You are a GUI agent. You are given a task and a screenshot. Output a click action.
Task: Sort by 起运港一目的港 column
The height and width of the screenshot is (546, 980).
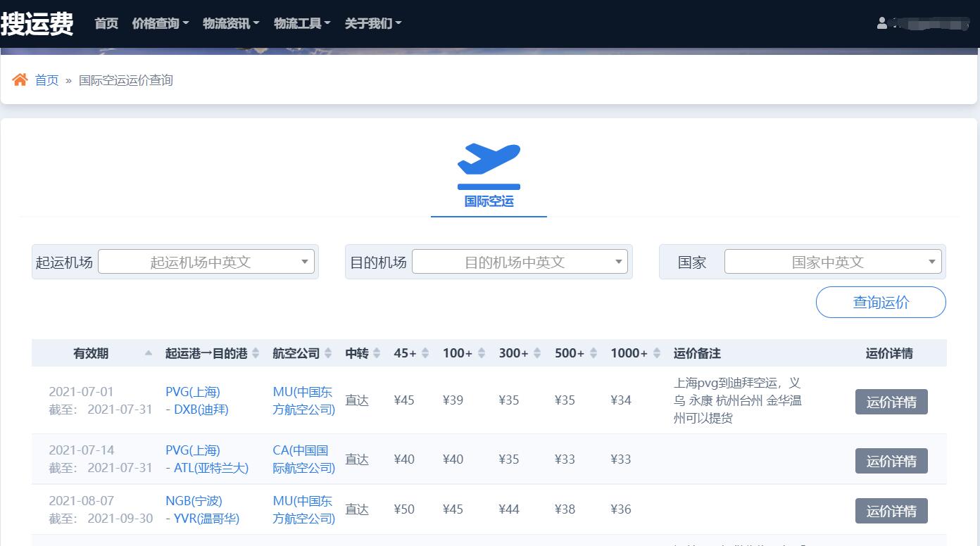point(256,353)
